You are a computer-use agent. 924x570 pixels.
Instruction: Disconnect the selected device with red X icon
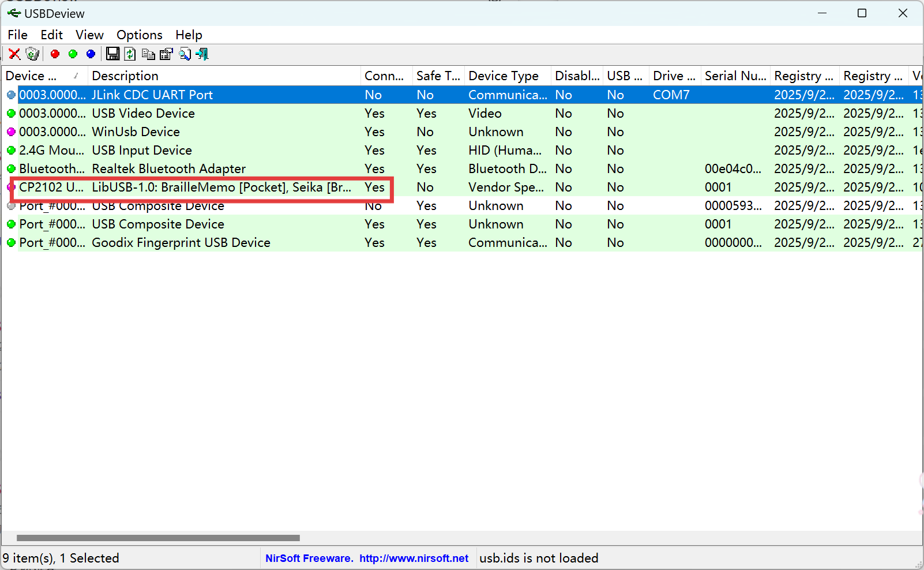coord(14,54)
